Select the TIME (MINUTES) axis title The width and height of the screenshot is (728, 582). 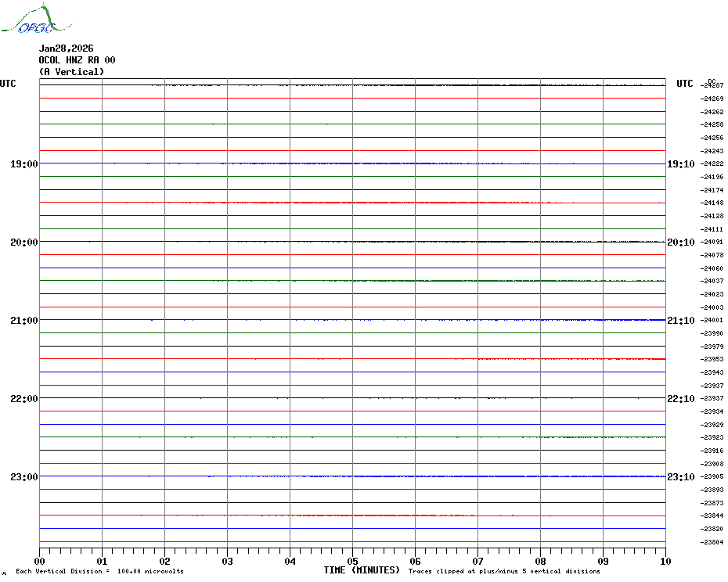point(362,570)
